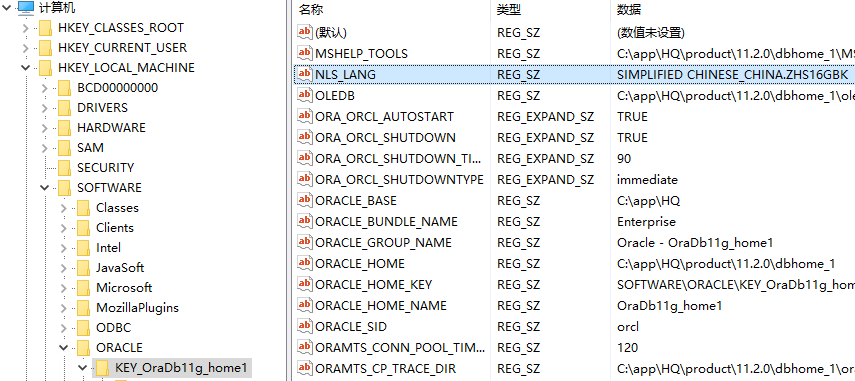Click the SOFTWARE folder icon

[x=64, y=188]
